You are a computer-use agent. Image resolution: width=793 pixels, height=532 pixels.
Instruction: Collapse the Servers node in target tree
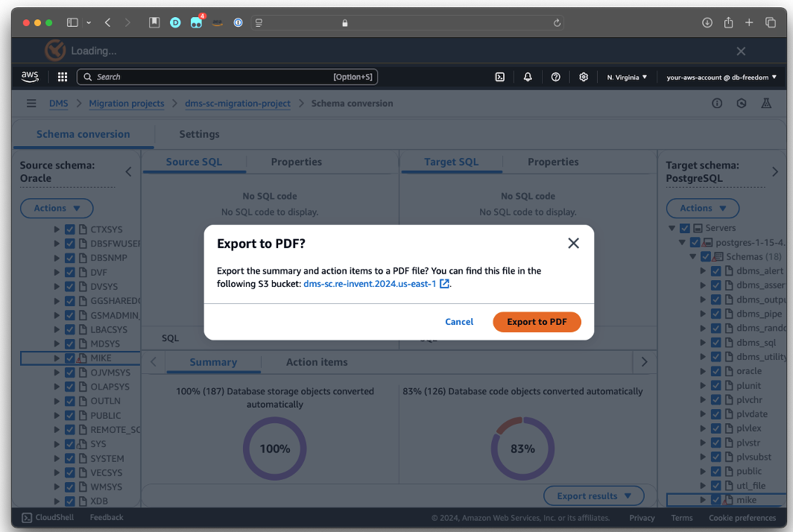click(x=672, y=228)
